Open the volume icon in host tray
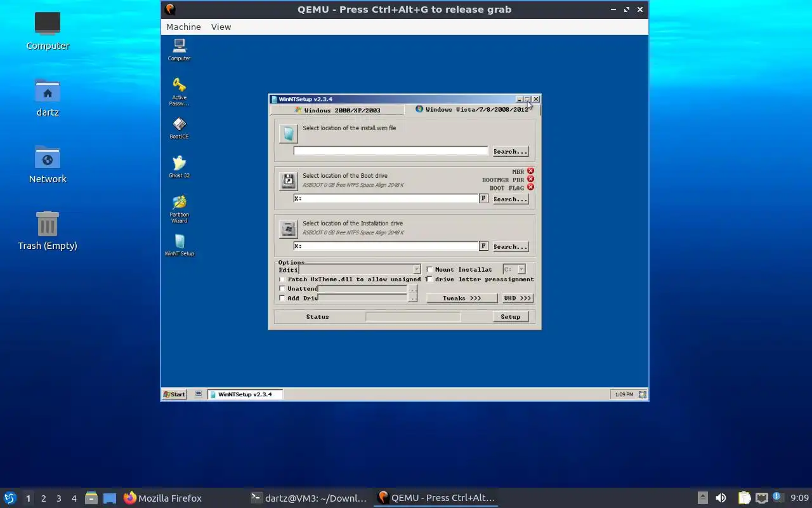 (x=721, y=498)
